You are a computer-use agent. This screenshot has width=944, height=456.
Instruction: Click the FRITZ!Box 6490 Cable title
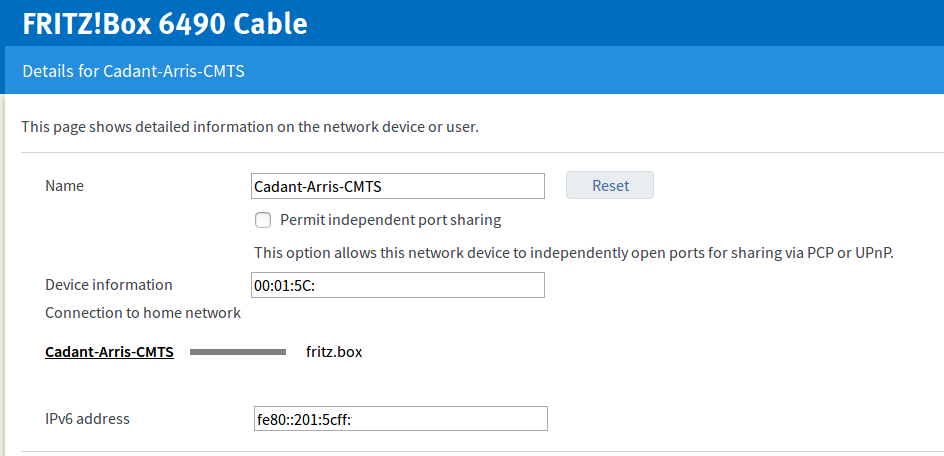(x=165, y=23)
